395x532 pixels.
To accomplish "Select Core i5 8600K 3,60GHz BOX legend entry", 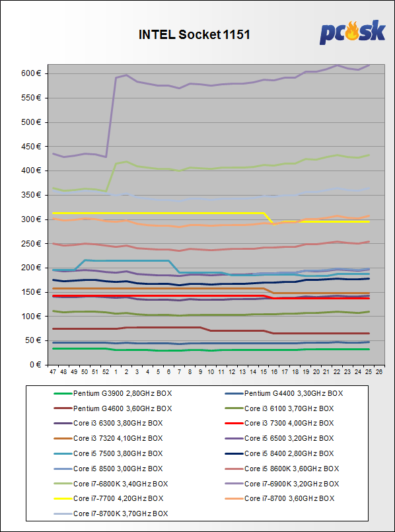I will 281,469.
